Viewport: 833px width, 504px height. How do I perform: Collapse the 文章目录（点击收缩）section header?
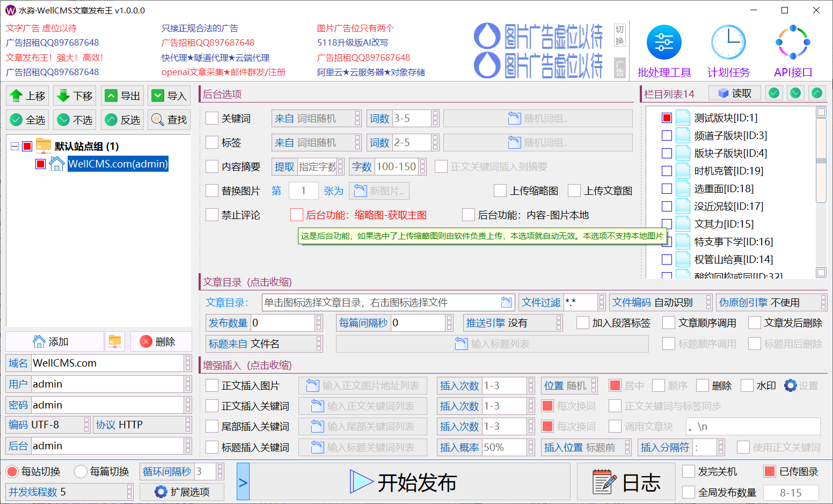pyautogui.click(x=247, y=282)
